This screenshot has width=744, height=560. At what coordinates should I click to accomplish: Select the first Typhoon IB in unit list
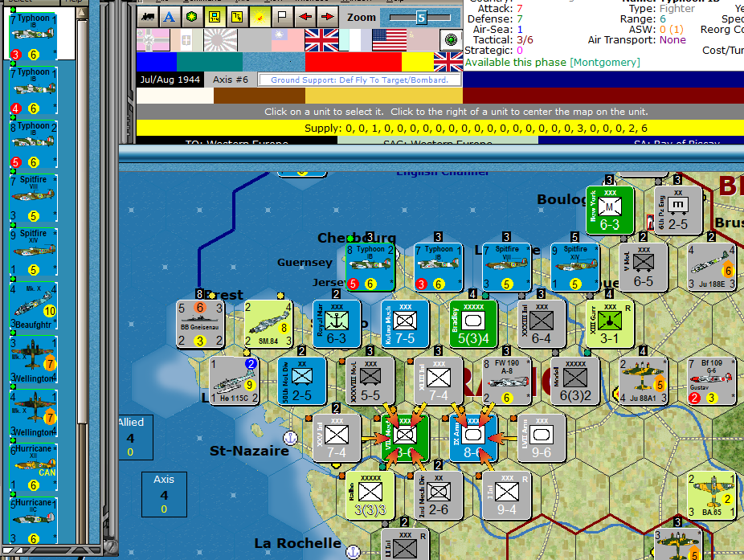click(33, 35)
